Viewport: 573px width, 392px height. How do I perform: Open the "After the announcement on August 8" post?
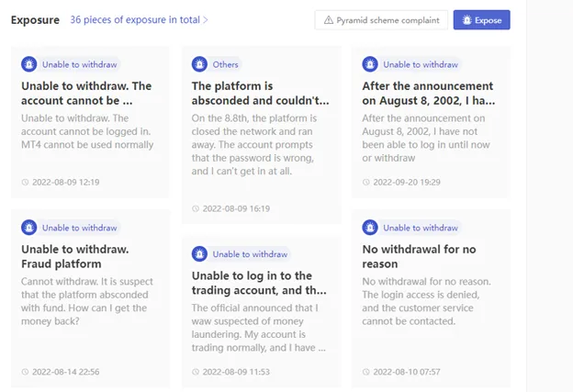point(429,93)
